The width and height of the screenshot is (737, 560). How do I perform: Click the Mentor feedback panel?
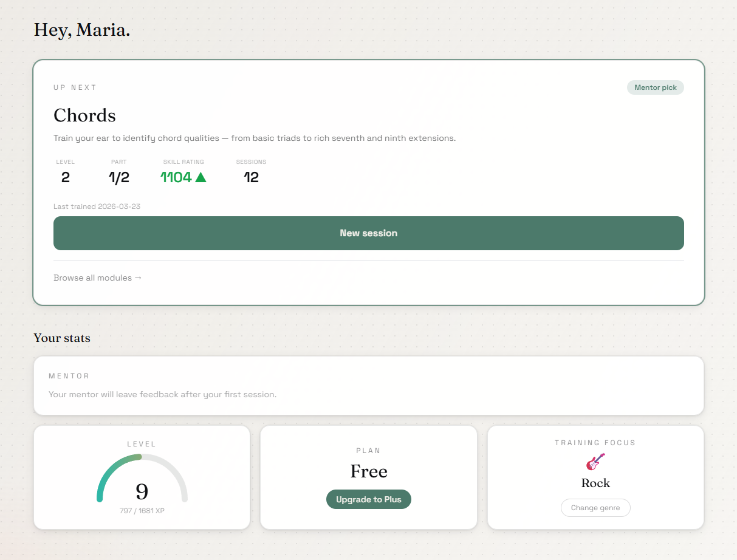coord(368,385)
